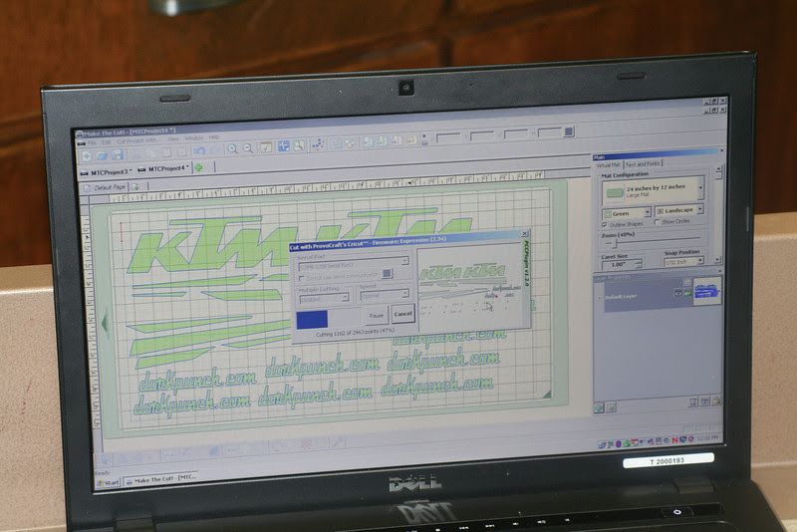Click the layer color icon on Default Layer
This screenshot has height=532, width=797.
pos(687,293)
